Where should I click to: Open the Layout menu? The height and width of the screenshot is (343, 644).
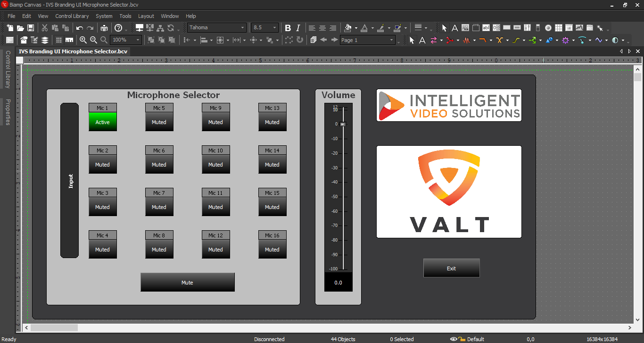pyautogui.click(x=146, y=16)
